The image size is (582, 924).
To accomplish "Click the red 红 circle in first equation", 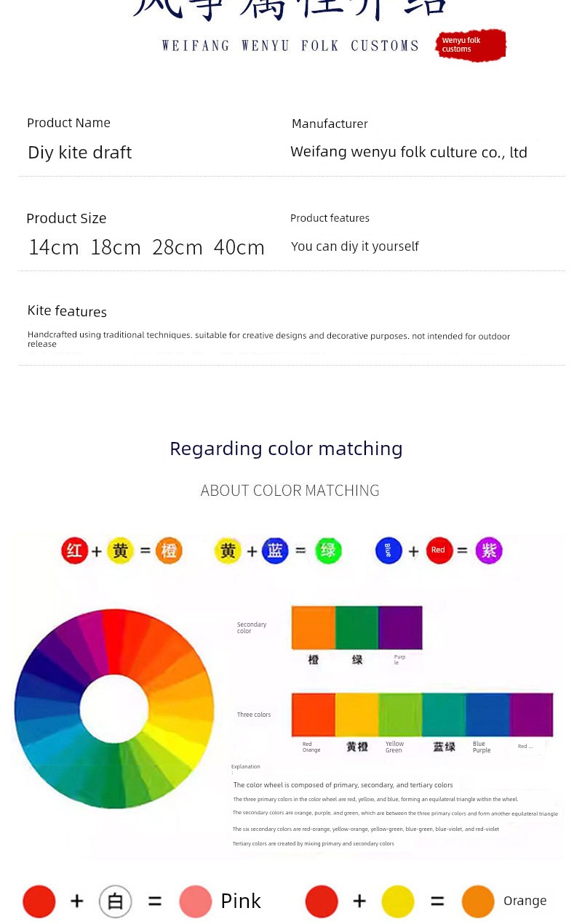I will 73,550.
